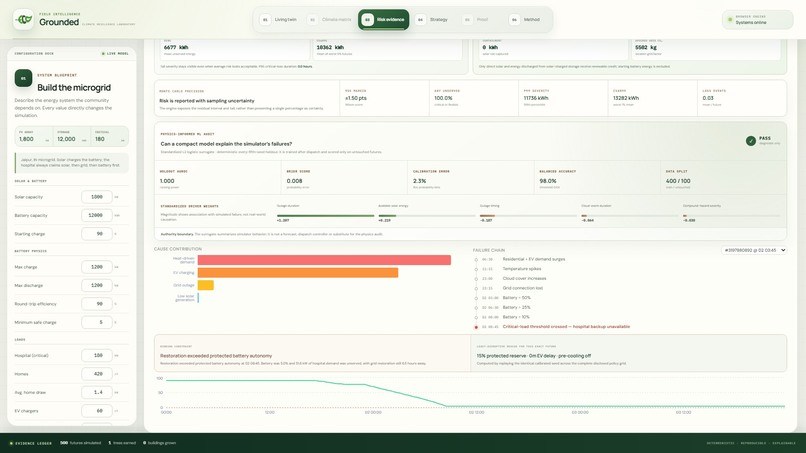
Task: Click the EV chargers input field
Action: click(x=97, y=411)
